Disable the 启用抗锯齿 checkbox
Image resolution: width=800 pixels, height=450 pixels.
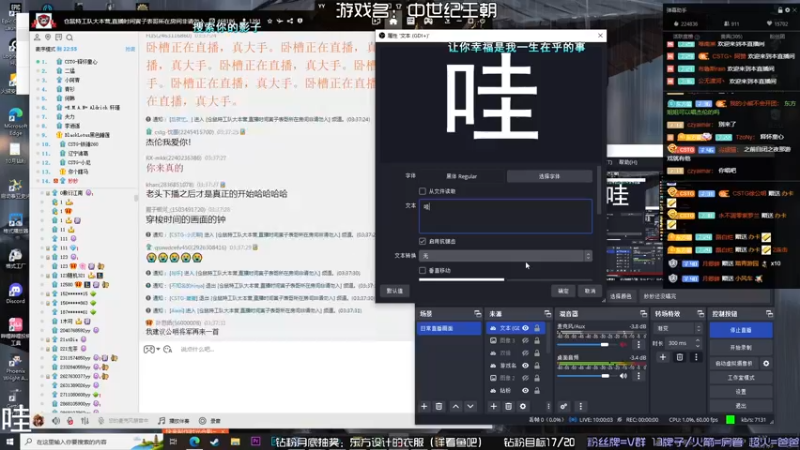click(422, 241)
